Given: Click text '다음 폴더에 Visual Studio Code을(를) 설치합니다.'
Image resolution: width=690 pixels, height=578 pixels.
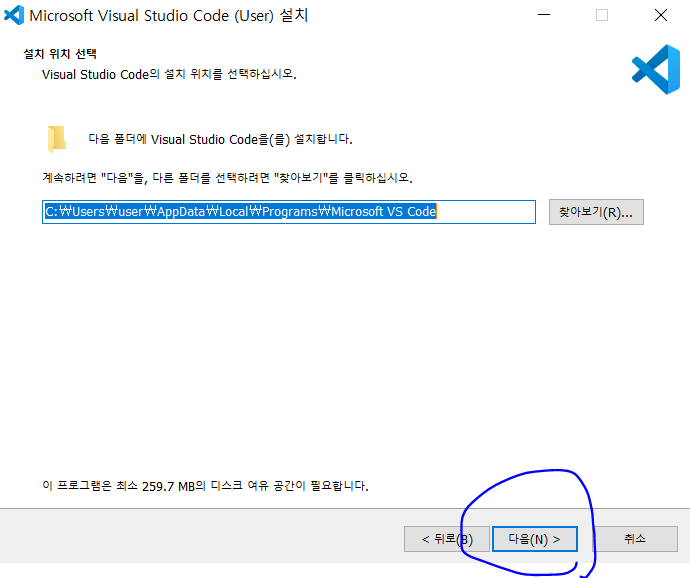Looking at the screenshot, I should point(220,139).
